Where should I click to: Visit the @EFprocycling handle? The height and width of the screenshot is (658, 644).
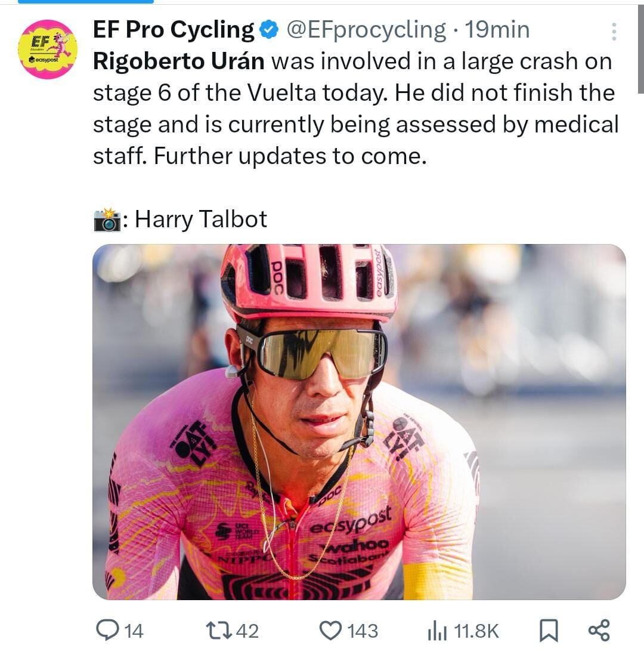pos(366,30)
